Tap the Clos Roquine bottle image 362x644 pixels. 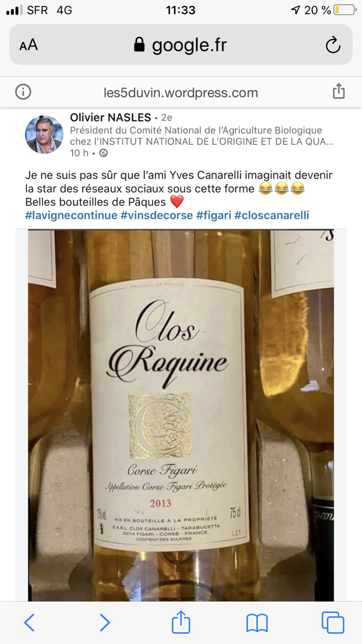pos(181,415)
